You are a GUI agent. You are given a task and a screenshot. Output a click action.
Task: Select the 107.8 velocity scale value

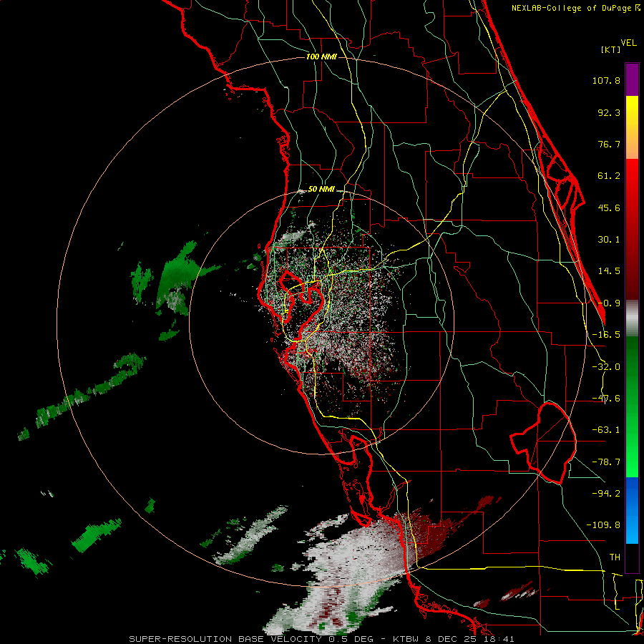(606, 80)
